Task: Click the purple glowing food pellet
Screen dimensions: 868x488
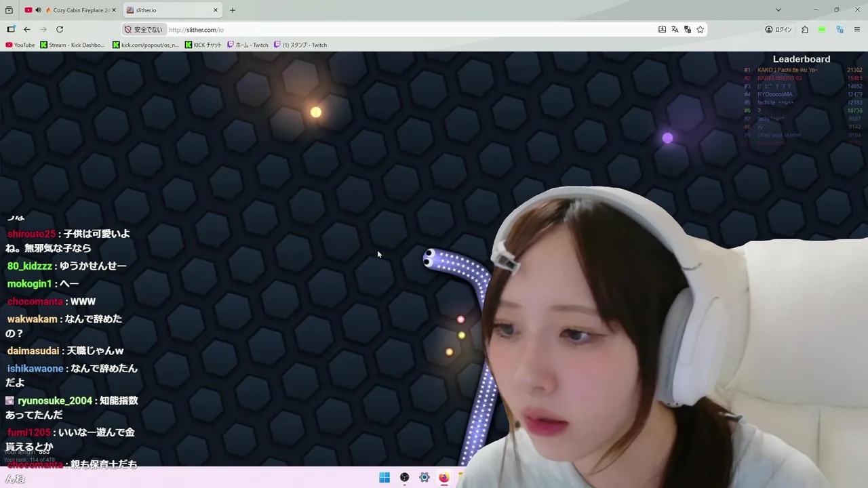Action: (667, 138)
